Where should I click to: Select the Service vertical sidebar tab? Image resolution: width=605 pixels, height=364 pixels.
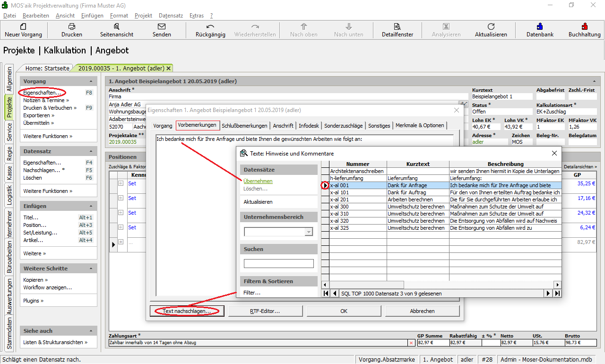coord(9,132)
